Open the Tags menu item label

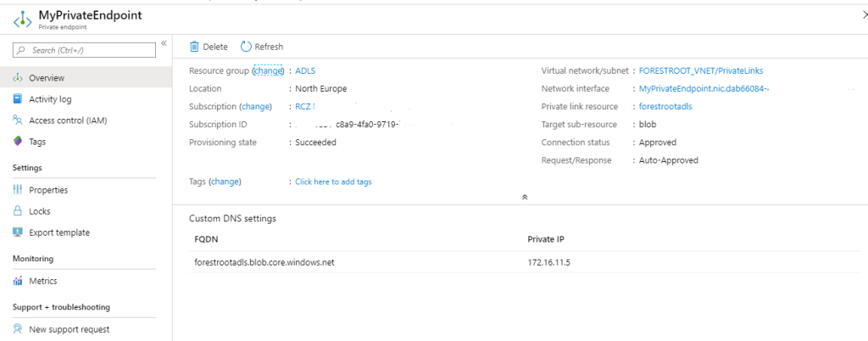(x=37, y=142)
